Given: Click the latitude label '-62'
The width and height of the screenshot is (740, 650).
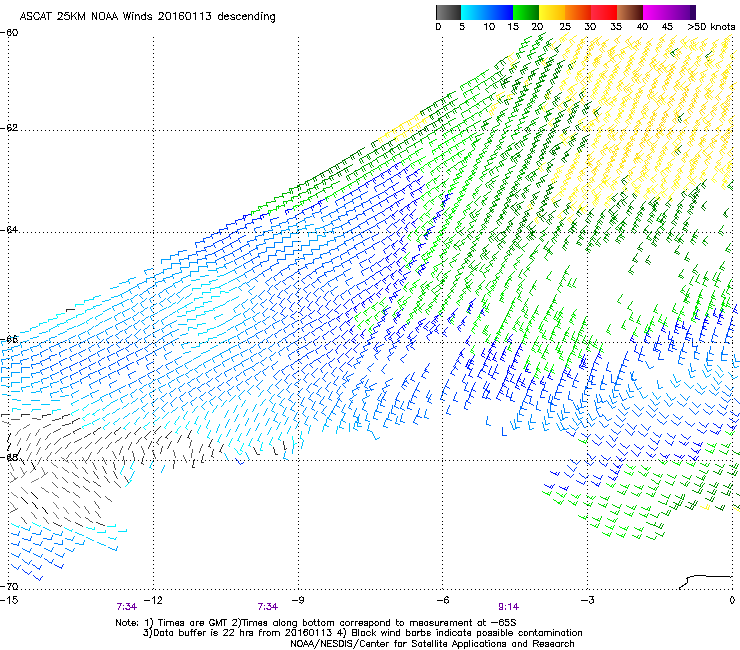Looking at the screenshot, I should point(10,128).
